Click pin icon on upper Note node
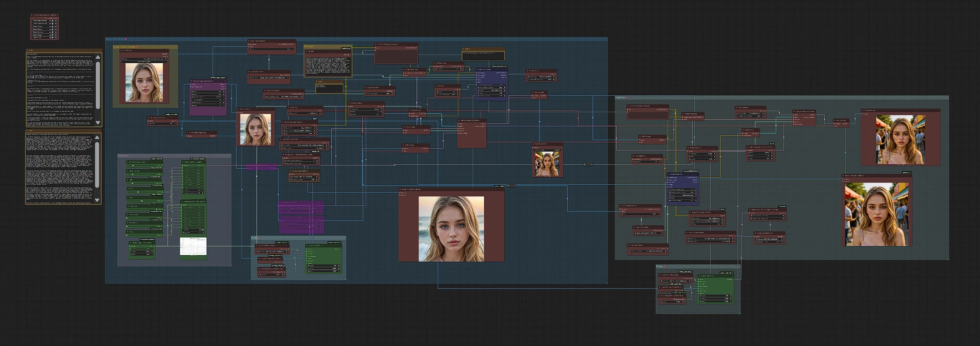This screenshot has height=346, width=980. 34,50
